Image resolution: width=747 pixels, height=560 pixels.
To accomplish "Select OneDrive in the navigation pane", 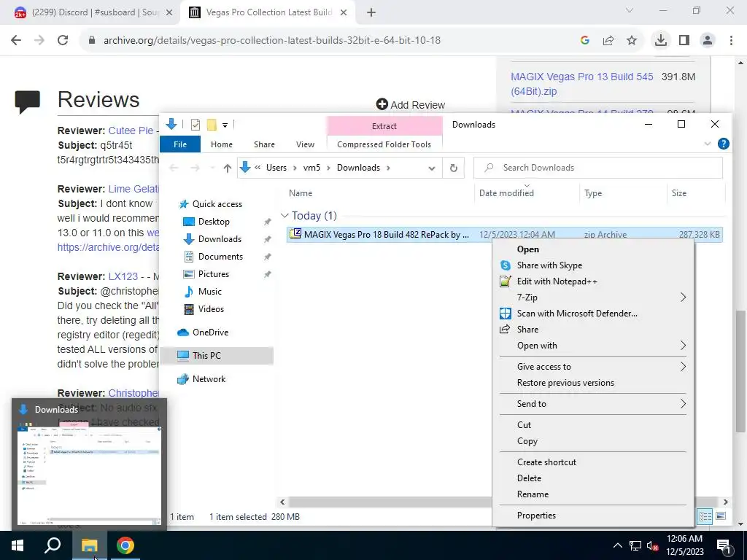I will coord(210,332).
